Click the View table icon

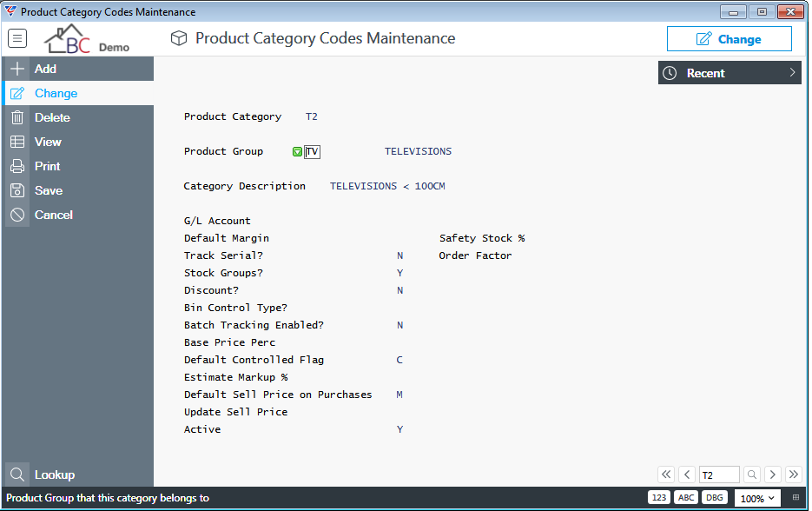[x=17, y=142]
